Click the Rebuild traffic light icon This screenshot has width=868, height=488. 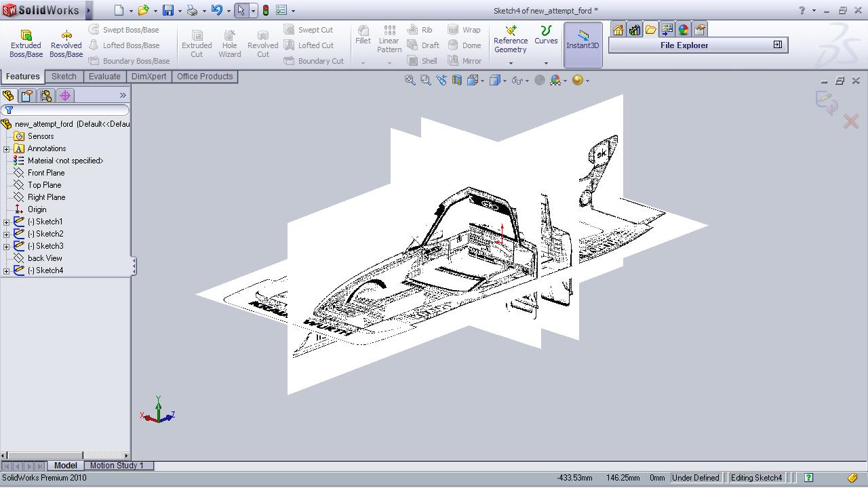coord(266,10)
